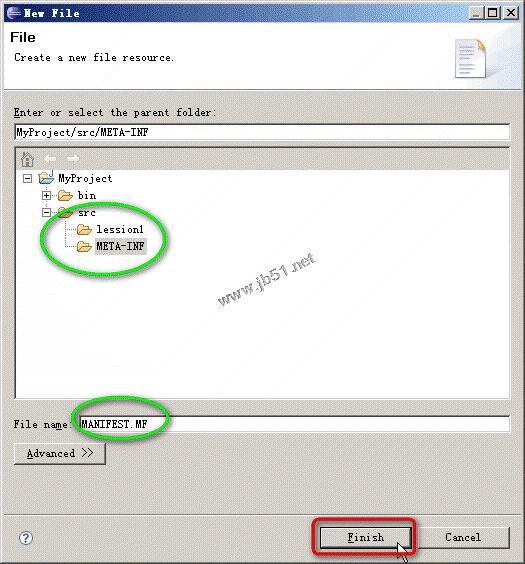
Task: Expand the bin folder node
Action: pyautogui.click(x=46, y=195)
